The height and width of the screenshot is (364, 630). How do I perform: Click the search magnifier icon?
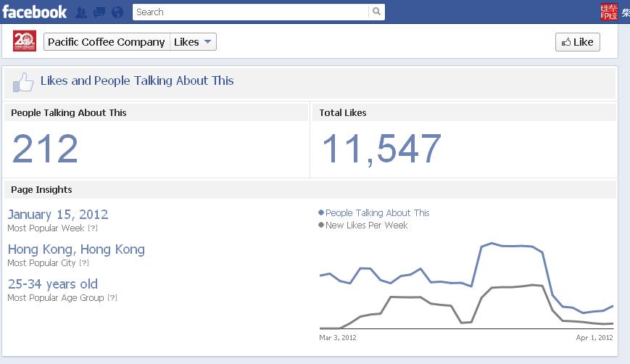tap(376, 12)
